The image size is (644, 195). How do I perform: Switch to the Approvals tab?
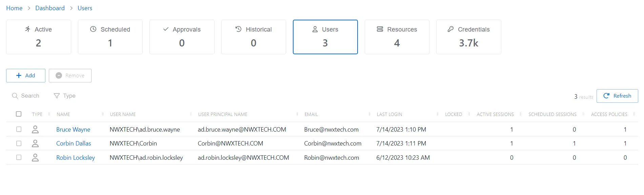point(182,37)
